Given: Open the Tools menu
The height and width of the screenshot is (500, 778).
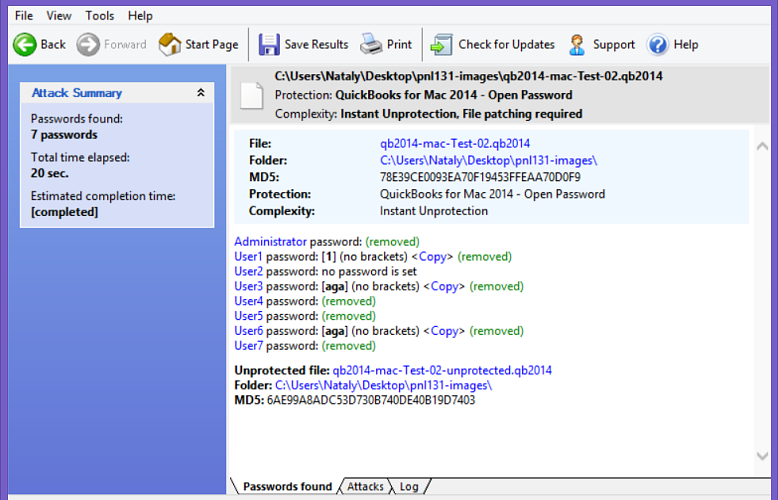Looking at the screenshot, I should coord(100,16).
